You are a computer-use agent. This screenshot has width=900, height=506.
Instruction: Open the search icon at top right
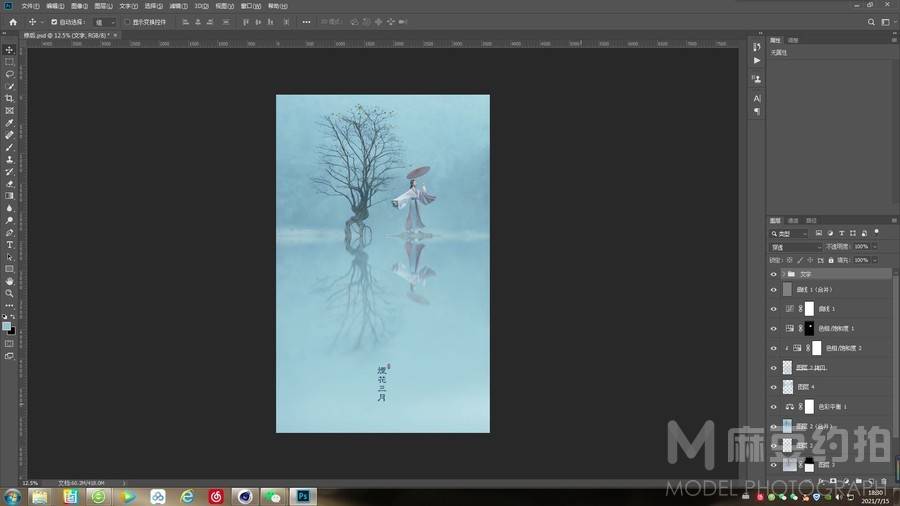pyautogui.click(x=871, y=22)
